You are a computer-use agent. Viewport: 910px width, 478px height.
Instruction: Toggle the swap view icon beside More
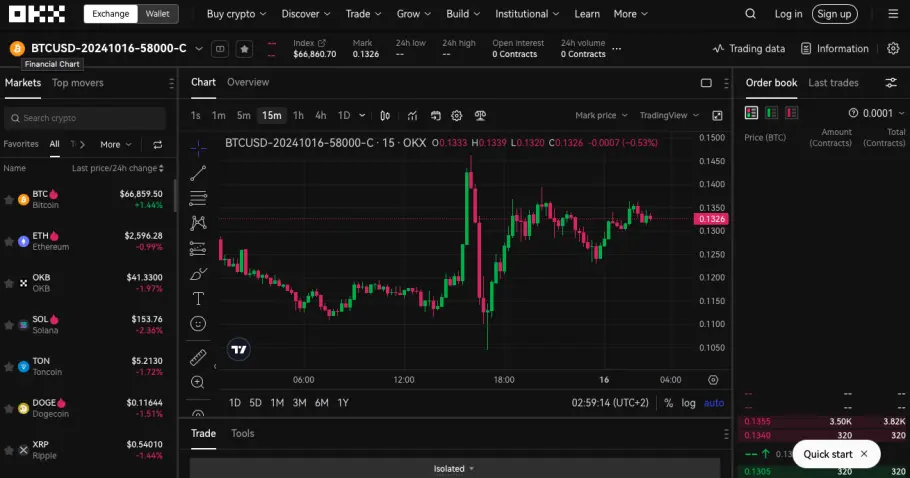(x=157, y=144)
